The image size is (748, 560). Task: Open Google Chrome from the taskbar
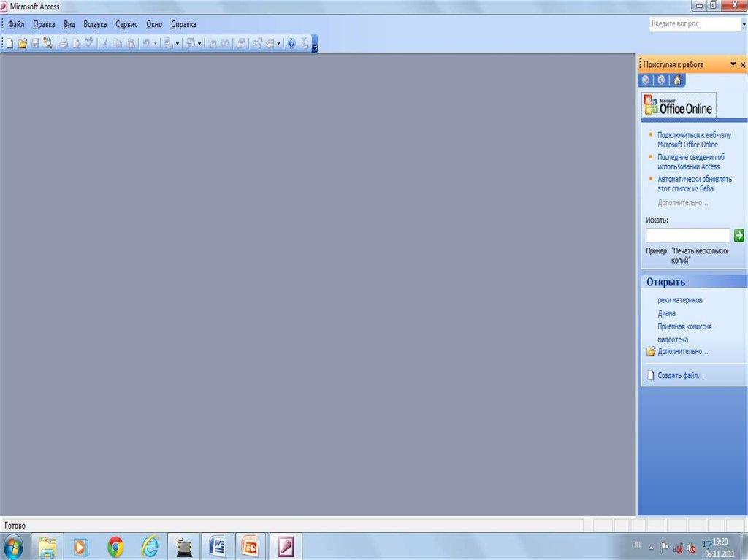115,546
